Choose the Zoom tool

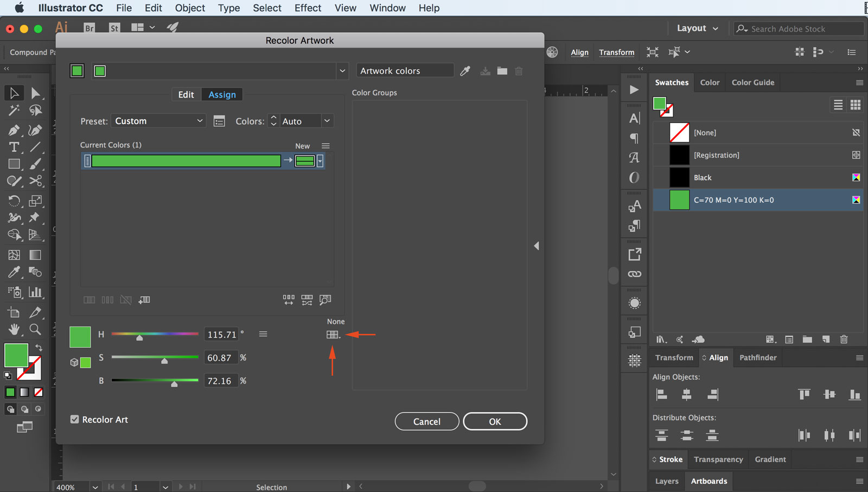coord(35,329)
